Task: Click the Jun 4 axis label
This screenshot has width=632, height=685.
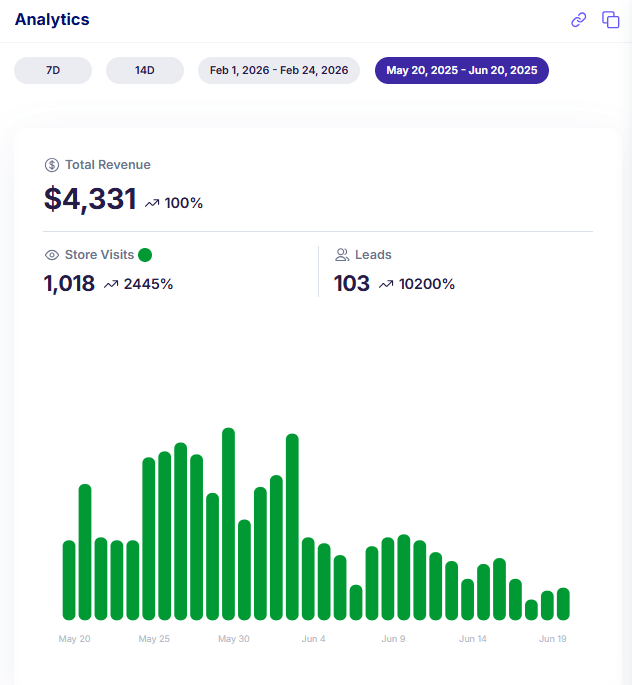Action: [x=314, y=639]
